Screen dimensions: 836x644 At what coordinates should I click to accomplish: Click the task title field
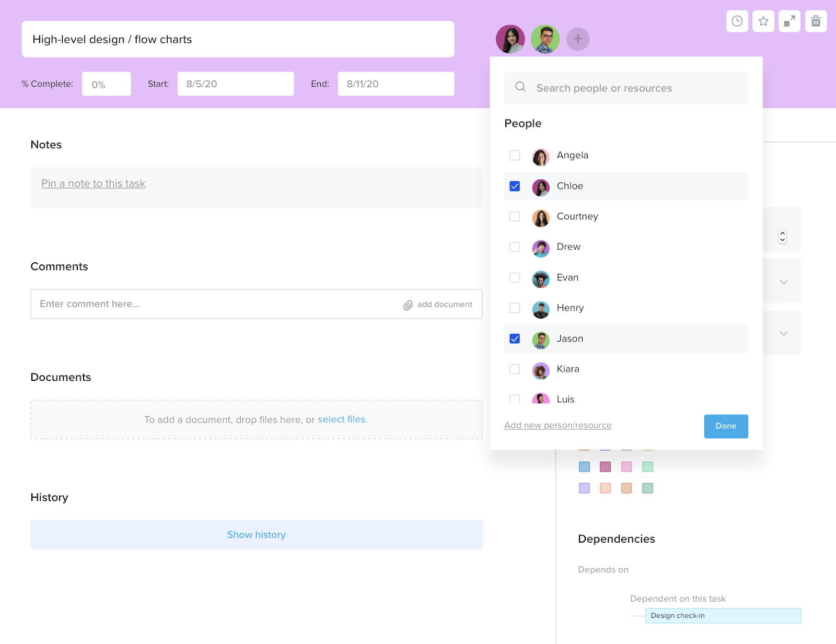tap(238, 39)
